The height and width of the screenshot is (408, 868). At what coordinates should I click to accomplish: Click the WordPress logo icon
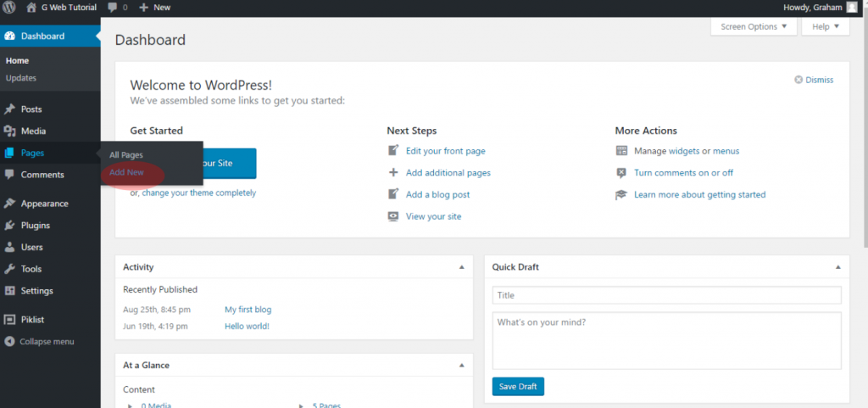click(x=9, y=7)
